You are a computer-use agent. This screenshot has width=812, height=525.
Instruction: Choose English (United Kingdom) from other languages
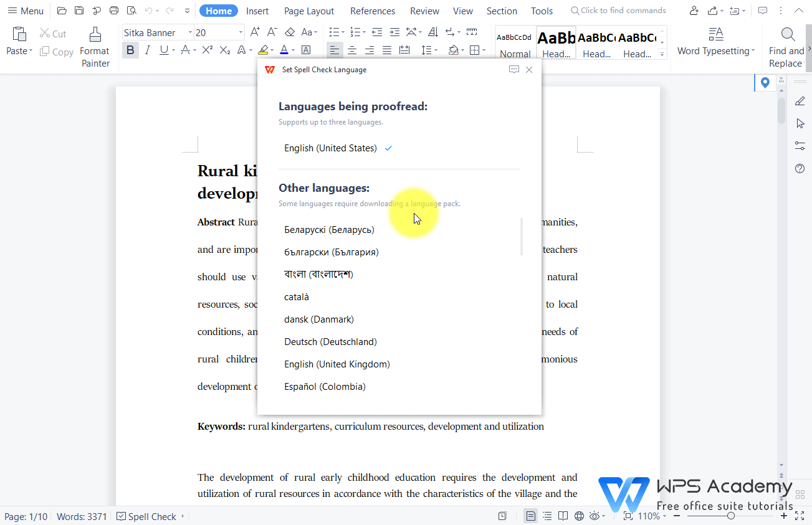[337, 364]
